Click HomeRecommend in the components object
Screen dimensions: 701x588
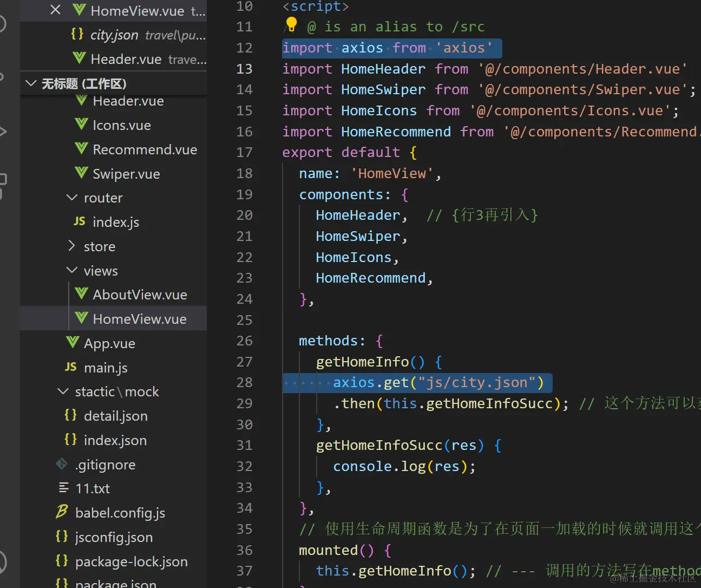tap(371, 278)
